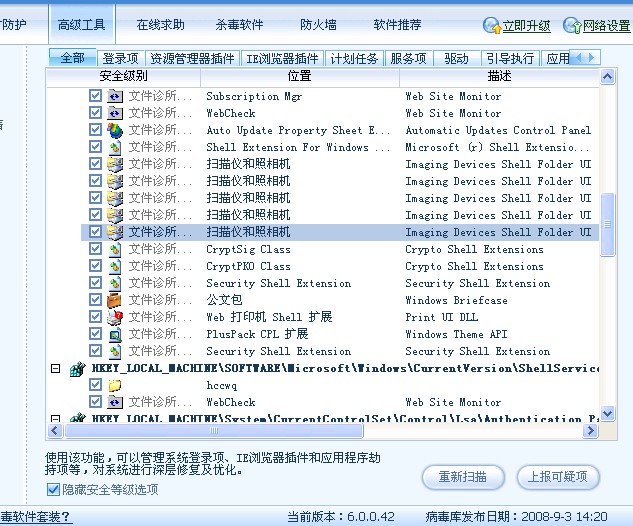Open the 防火墙 menu
This screenshot has height=526, width=633.
[318, 25]
